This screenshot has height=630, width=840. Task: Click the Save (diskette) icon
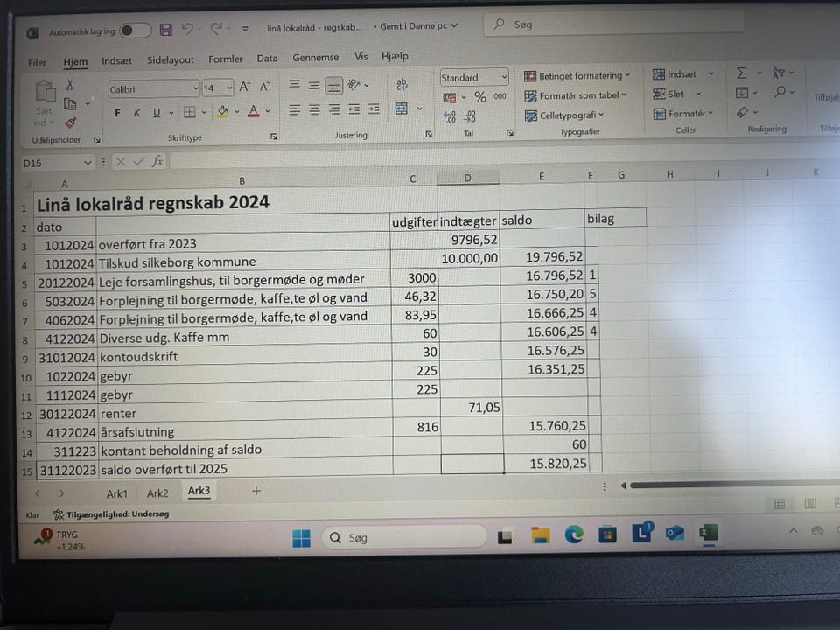coord(166,30)
